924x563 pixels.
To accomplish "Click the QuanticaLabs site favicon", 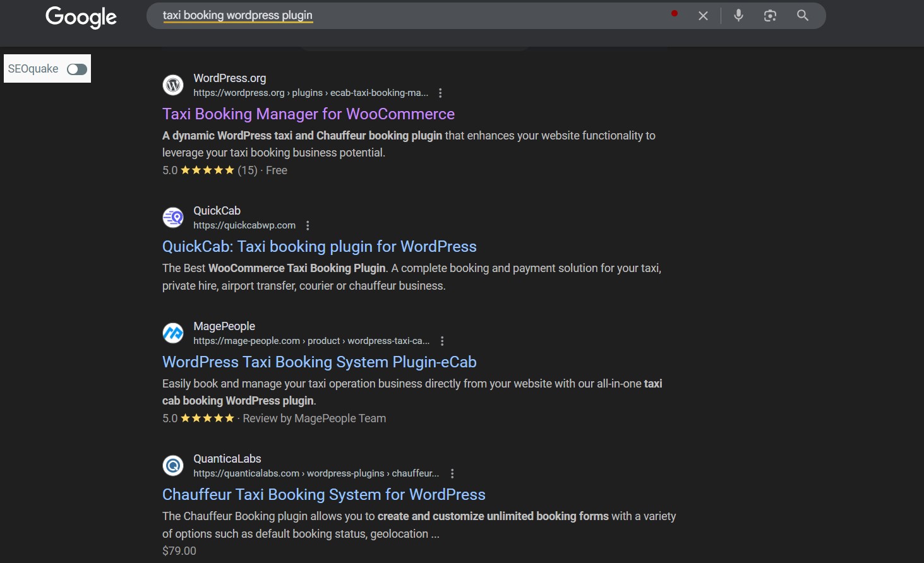I will 173,465.
